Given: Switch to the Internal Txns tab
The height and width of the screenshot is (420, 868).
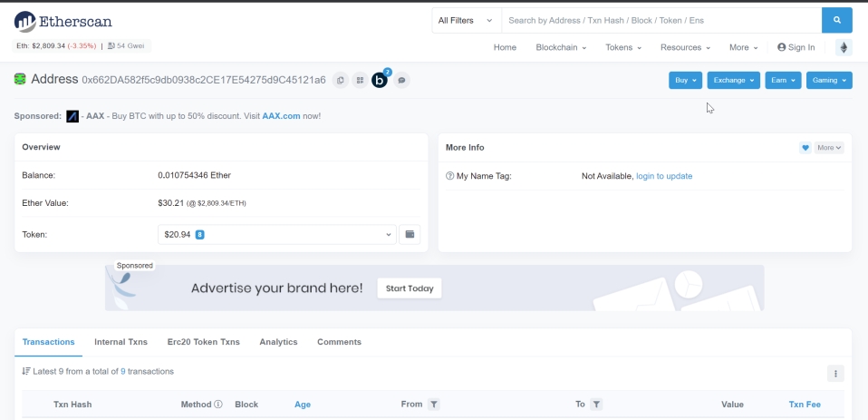Looking at the screenshot, I should pyautogui.click(x=121, y=342).
